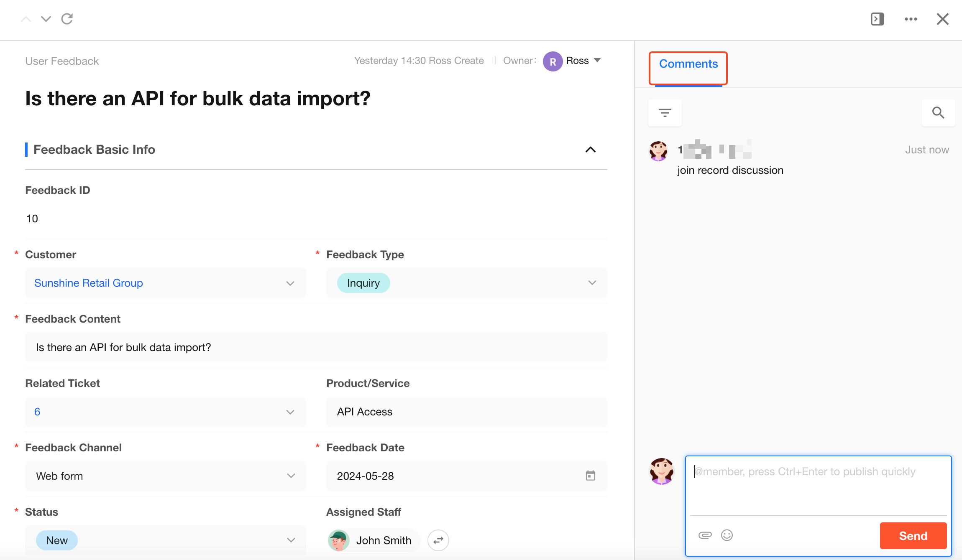
Task: Expand Feedback Type dropdown
Action: tap(592, 283)
